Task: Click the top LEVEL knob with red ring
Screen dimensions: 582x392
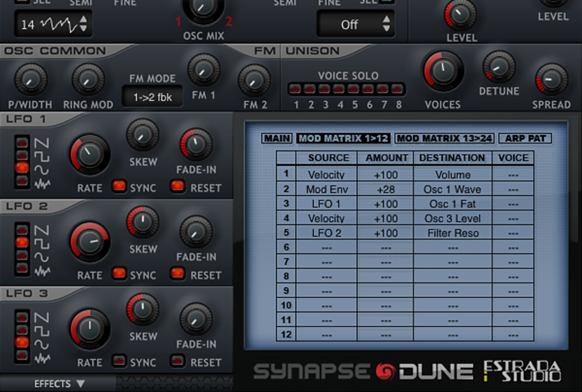Action: (460, 15)
